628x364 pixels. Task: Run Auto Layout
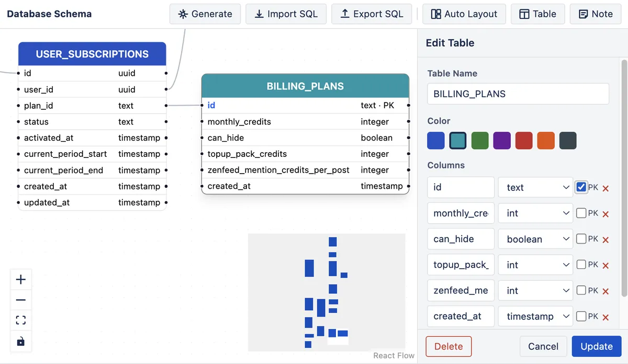pos(464,14)
